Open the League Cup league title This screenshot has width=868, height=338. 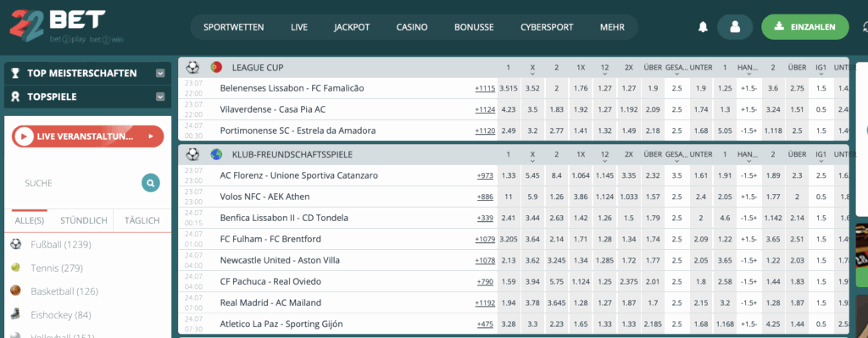pos(258,68)
